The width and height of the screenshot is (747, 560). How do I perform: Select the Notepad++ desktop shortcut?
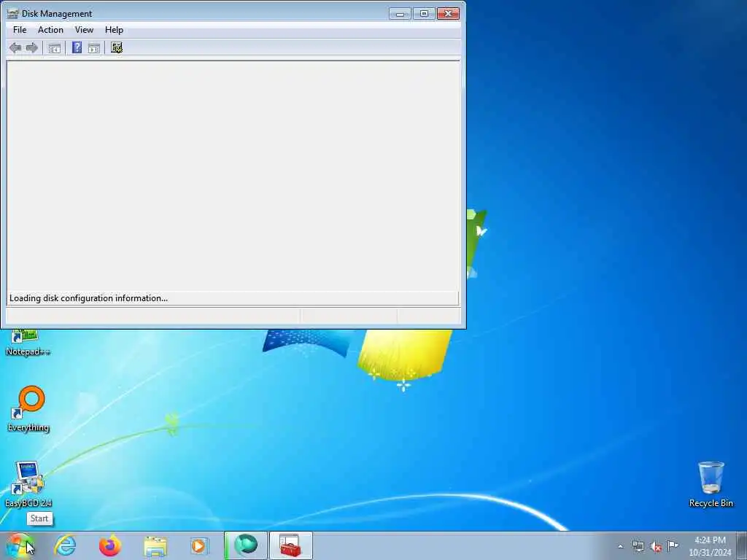(28, 343)
